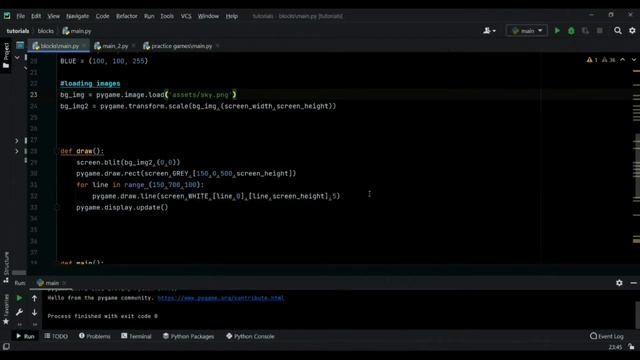Viewport: 640px width, 360px height.
Task: Open the main run configuration dropdown
Action: click(527, 31)
